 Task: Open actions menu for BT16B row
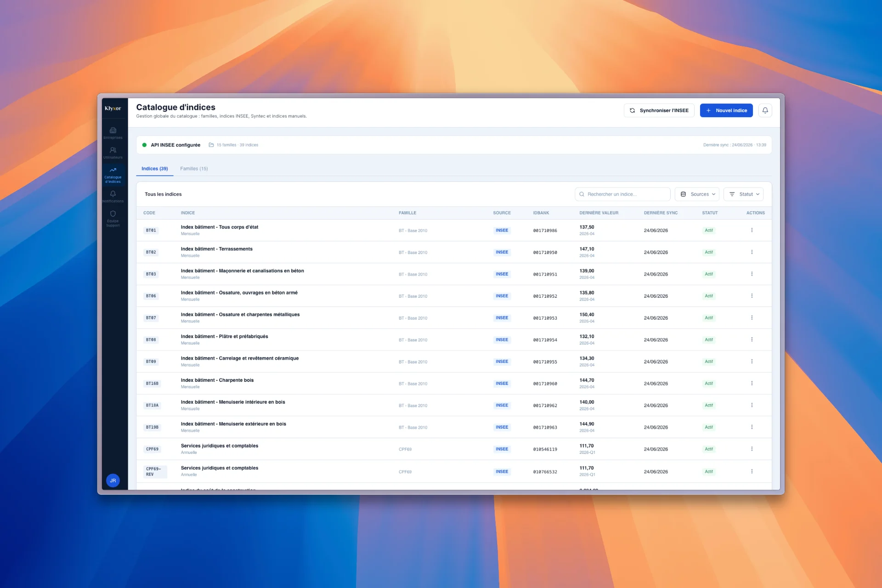pos(752,383)
